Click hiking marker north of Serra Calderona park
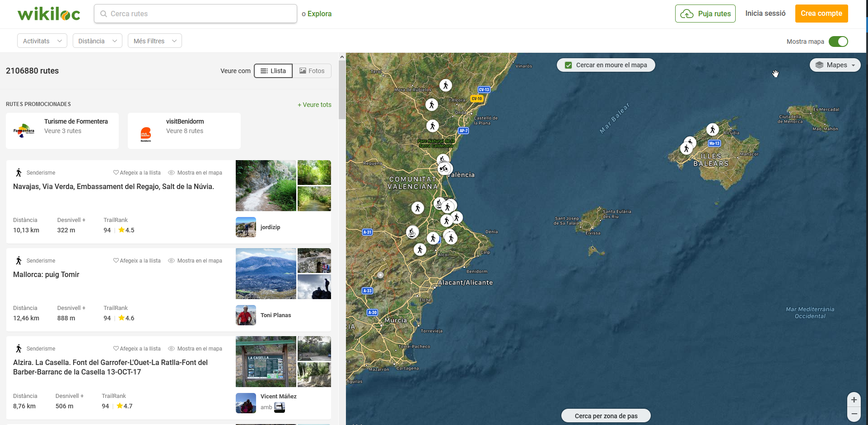This screenshot has width=868, height=425. 432,126
